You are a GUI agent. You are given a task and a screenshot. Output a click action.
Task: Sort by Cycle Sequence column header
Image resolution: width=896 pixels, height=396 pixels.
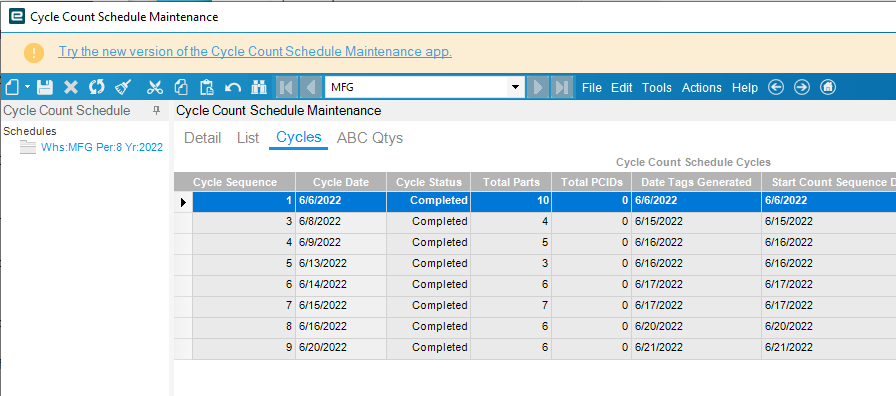click(235, 182)
